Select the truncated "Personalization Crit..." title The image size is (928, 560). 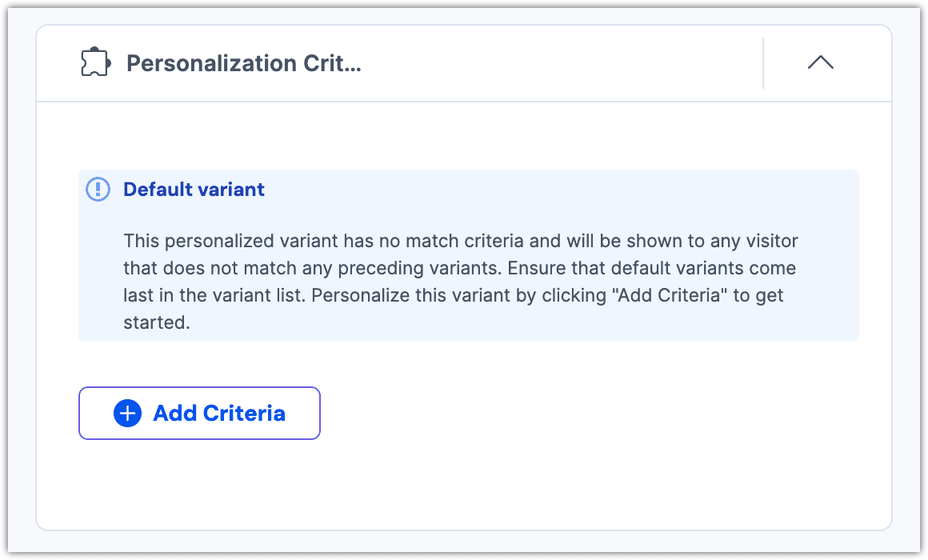click(244, 63)
